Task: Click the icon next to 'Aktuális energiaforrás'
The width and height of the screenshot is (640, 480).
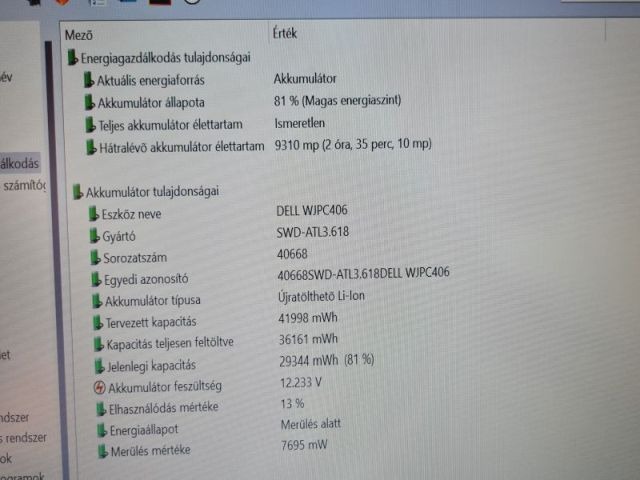Action: pos(89,80)
